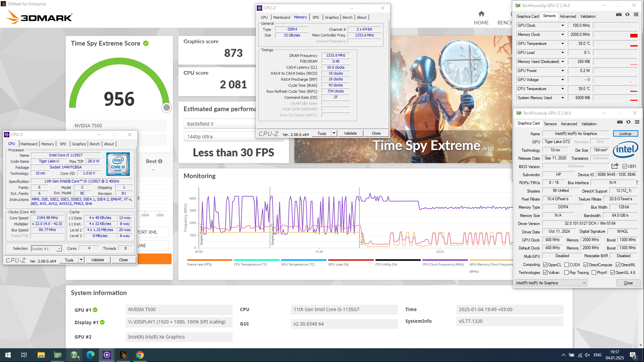Toggle the PhysX checkbox
The image size is (644, 362).
coord(594,273)
